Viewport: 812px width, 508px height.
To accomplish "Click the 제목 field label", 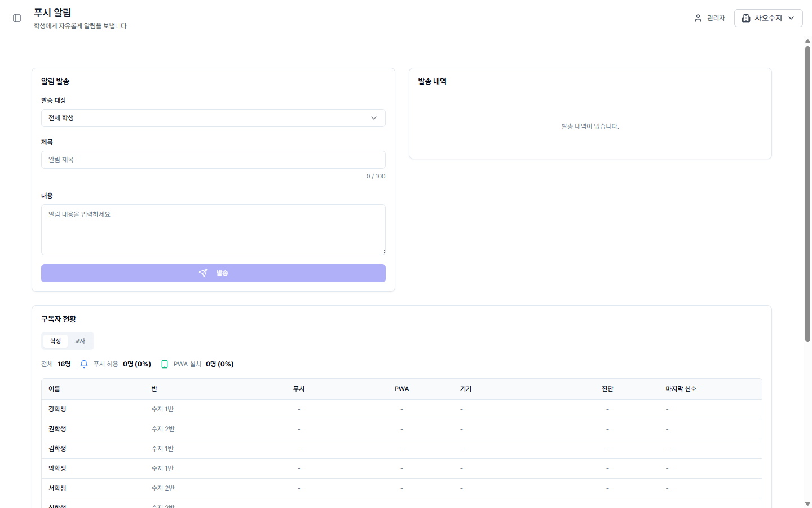I will pyautogui.click(x=47, y=142).
